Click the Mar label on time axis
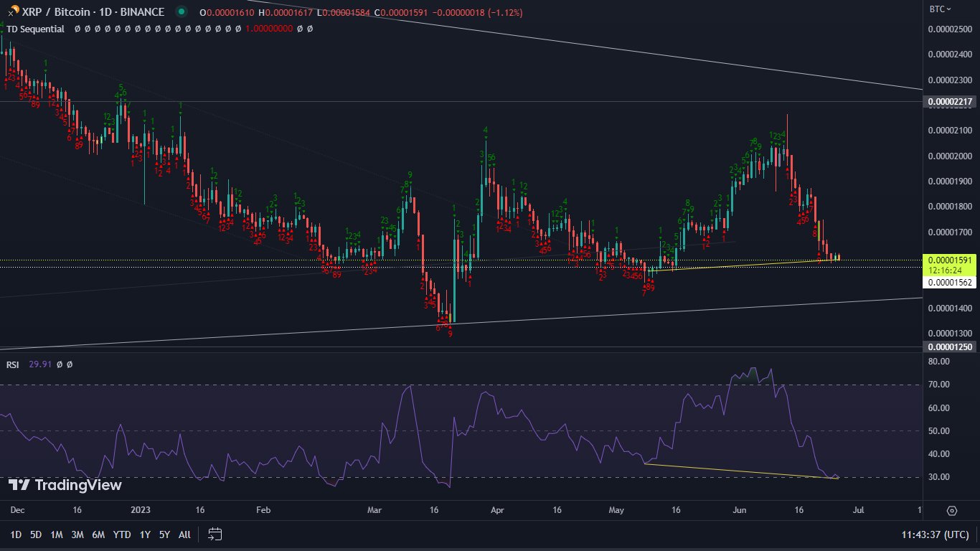This screenshot has height=551, width=980. (374, 511)
